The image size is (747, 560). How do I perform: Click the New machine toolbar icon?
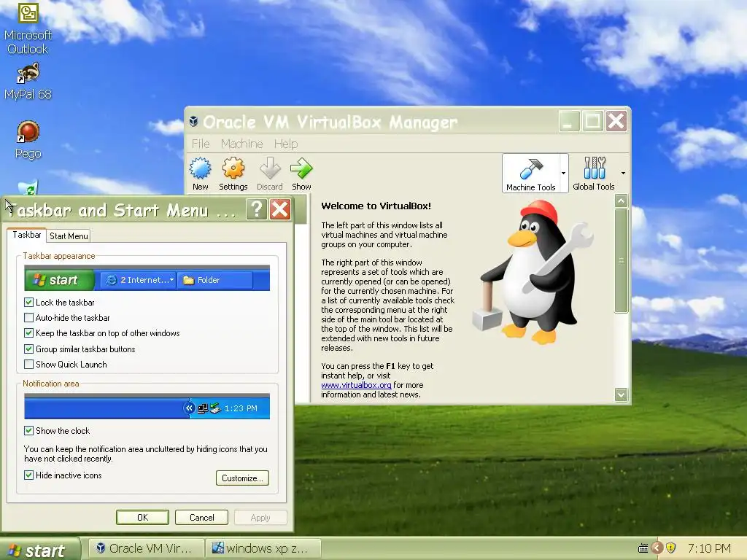coord(200,168)
